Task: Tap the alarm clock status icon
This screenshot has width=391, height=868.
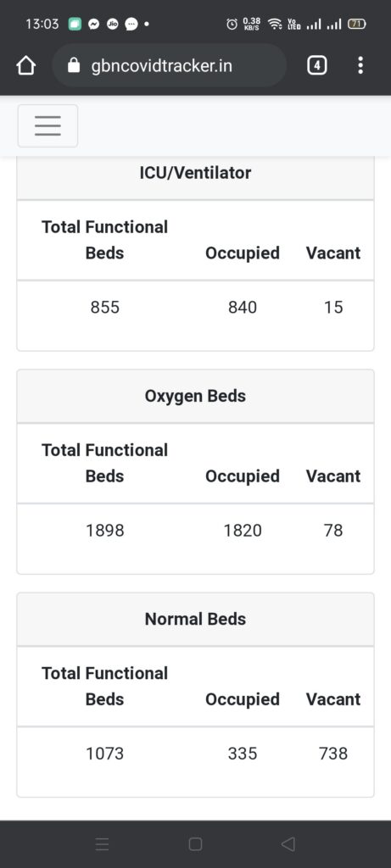Action: point(232,25)
